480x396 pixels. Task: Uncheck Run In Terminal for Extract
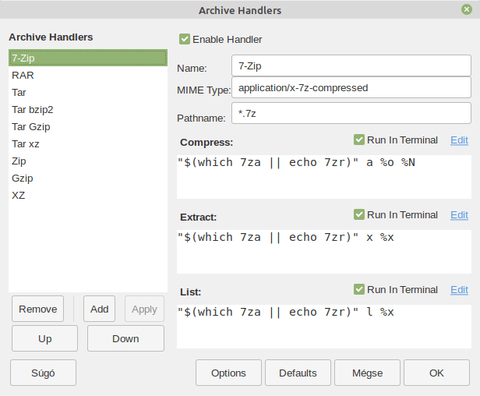(x=359, y=214)
